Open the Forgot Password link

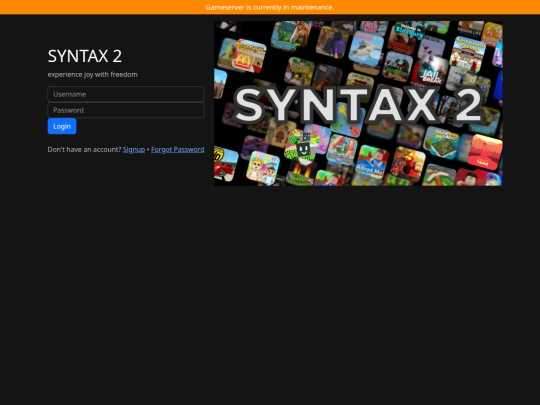[x=178, y=149]
